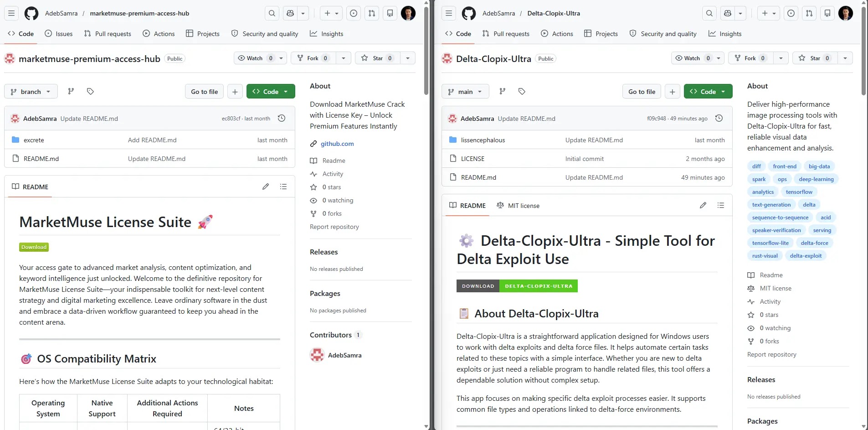The height and width of the screenshot is (430, 868).
Task: Open the lissencephalous folder
Action: (483, 140)
